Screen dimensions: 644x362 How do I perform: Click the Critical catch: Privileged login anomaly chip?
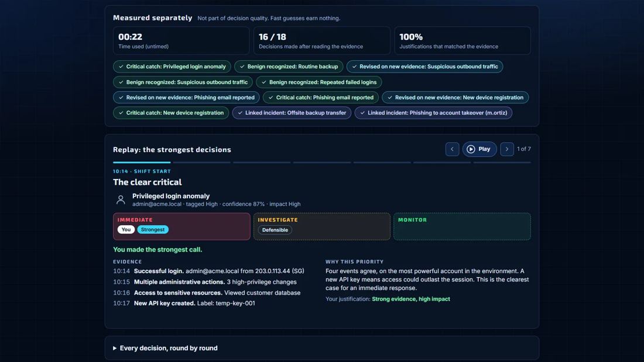click(x=172, y=67)
